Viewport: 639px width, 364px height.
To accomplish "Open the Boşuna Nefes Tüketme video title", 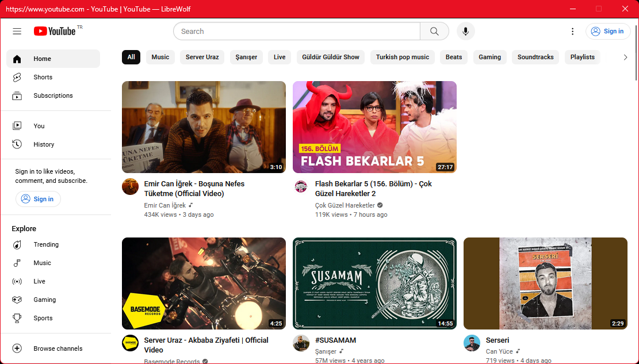I will pos(194,189).
